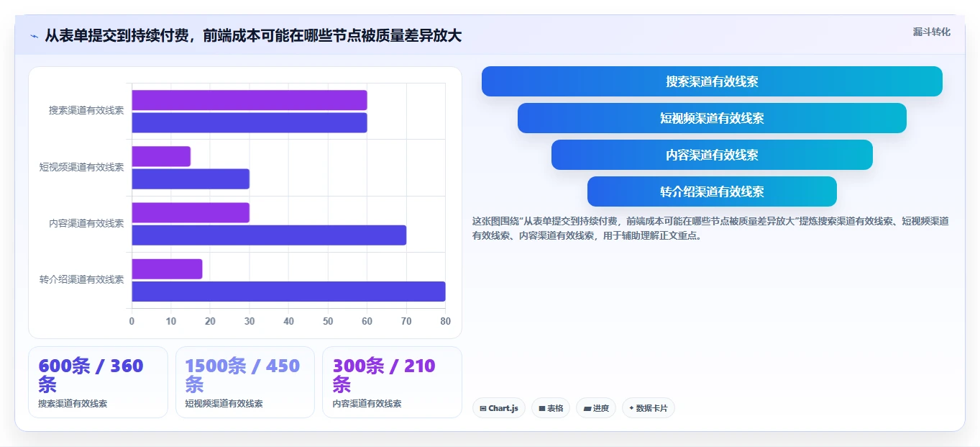The height and width of the screenshot is (447, 980).
Task: Open the 1500条 / 450条 stat card
Action: pos(245,382)
